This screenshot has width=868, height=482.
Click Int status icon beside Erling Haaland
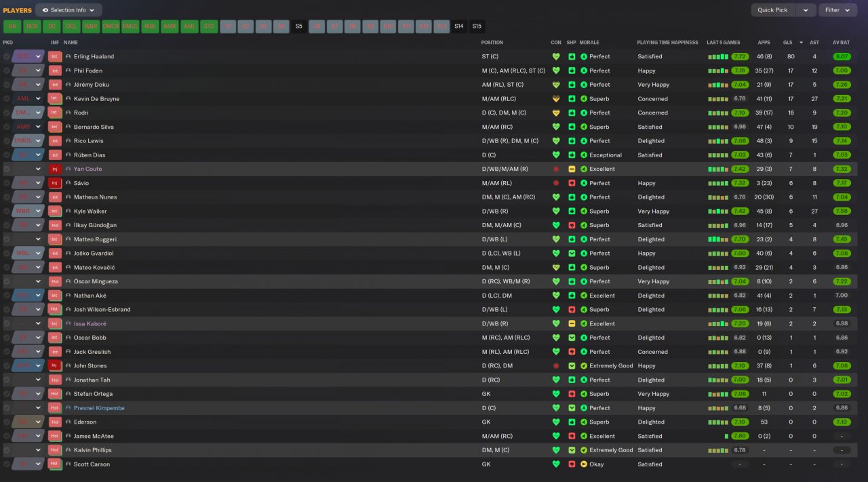coord(54,56)
